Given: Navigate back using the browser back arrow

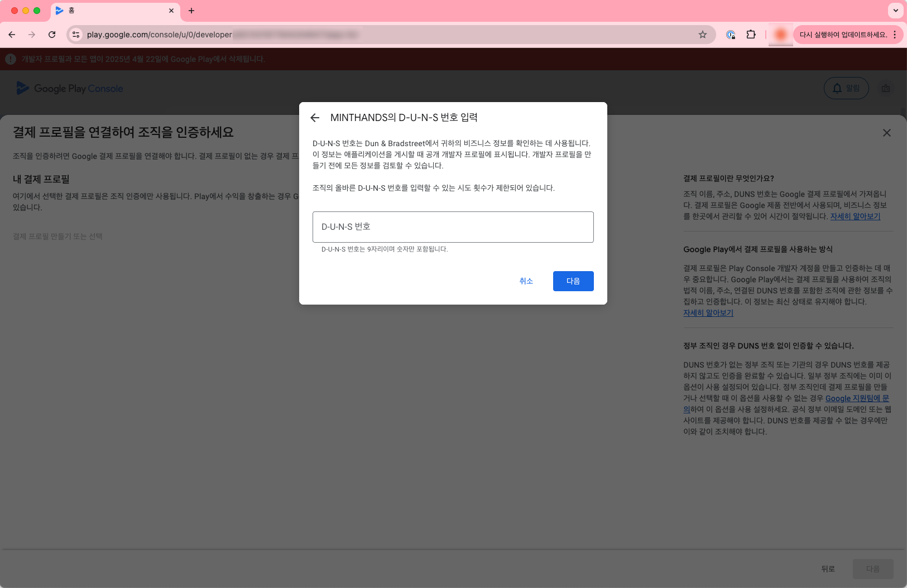Looking at the screenshot, I should coord(12,35).
